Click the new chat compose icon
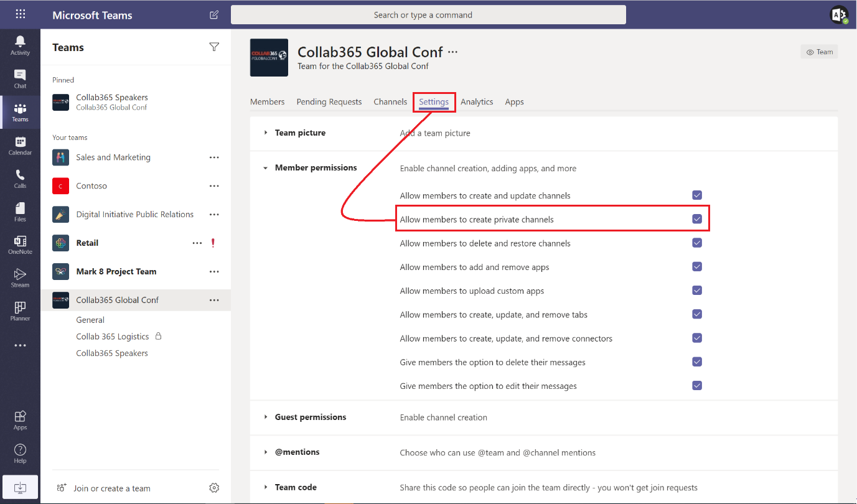The height and width of the screenshot is (504, 857). point(214,15)
